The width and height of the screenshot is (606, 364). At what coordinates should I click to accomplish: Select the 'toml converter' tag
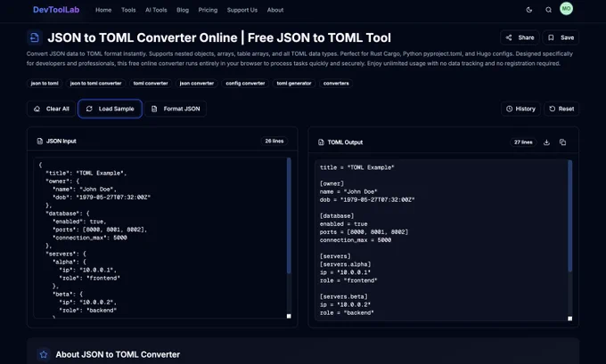coord(151,83)
